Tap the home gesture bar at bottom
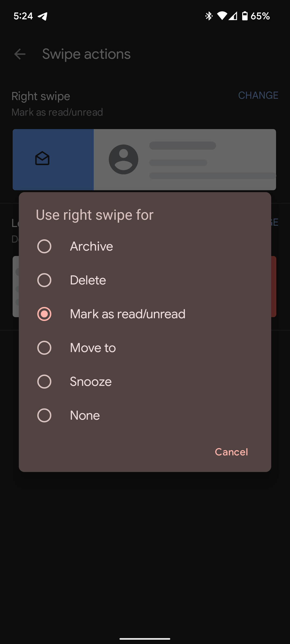Viewport: 290px width, 644px height. (145, 638)
